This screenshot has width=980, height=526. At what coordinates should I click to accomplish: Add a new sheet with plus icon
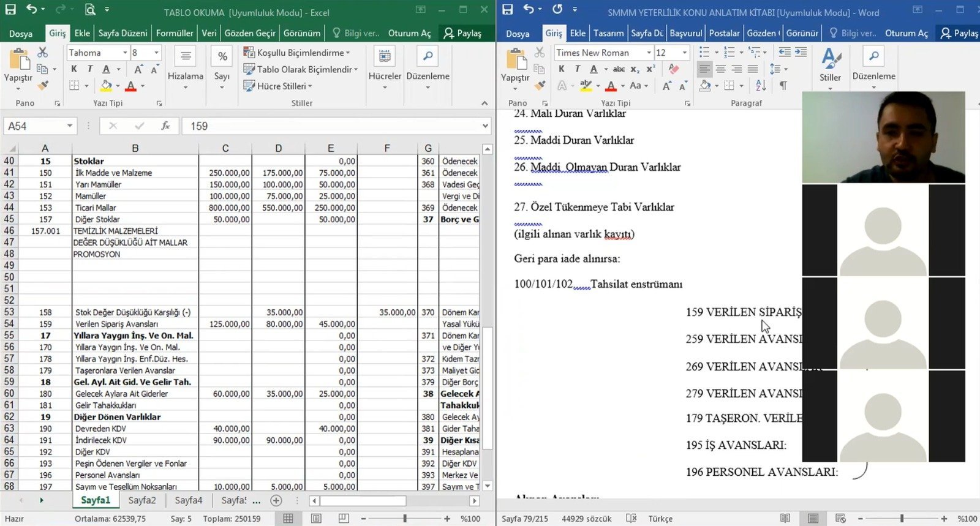coord(276,500)
